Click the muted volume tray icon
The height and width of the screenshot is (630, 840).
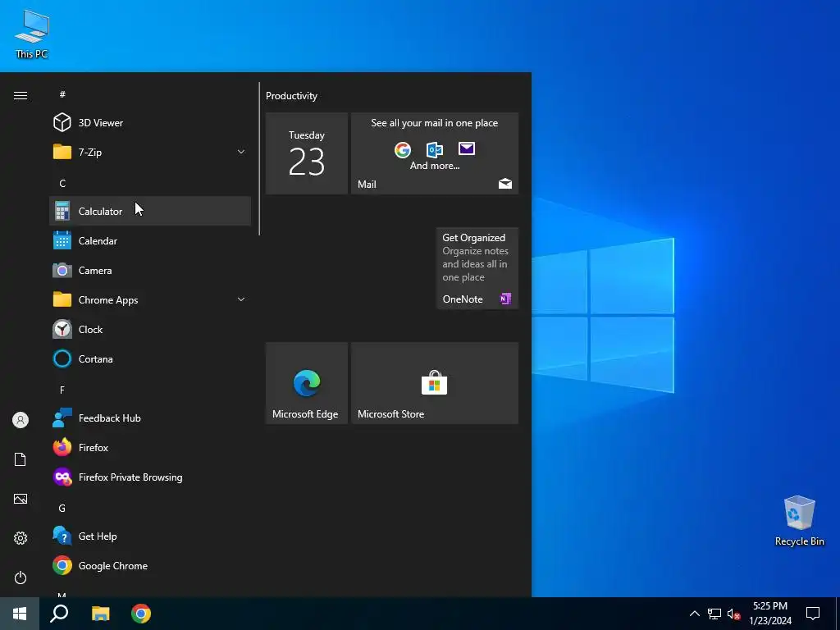[x=733, y=614]
